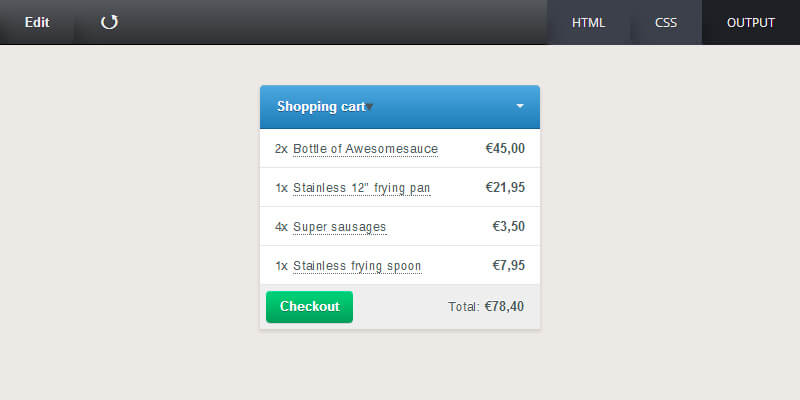Click the 2x quantity for Awesomesauce

point(281,149)
